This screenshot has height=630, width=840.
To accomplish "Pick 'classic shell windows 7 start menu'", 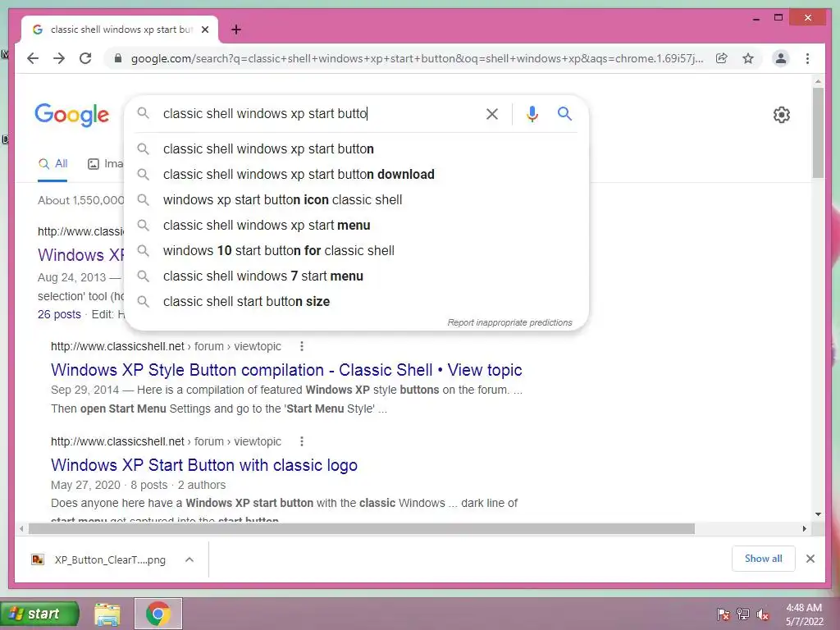I will (356, 276).
